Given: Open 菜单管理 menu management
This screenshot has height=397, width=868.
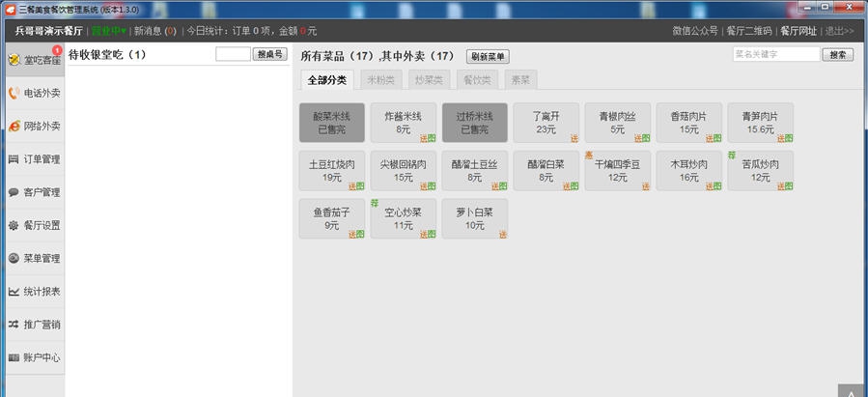Looking at the screenshot, I should (x=33, y=259).
